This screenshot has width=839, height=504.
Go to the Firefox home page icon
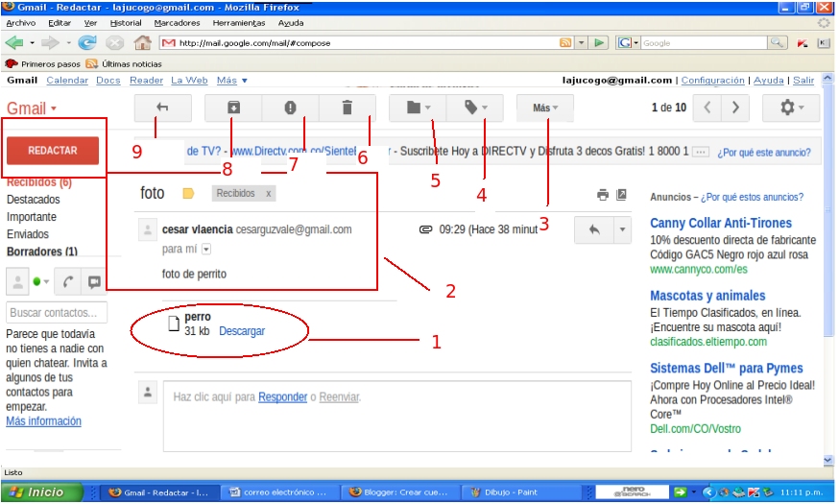pyautogui.click(x=142, y=43)
